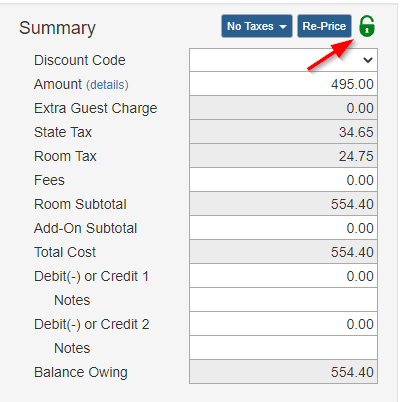Click the Debit or Credit 1 field
This screenshot has height=402, width=402.
click(x=283, y=276)
